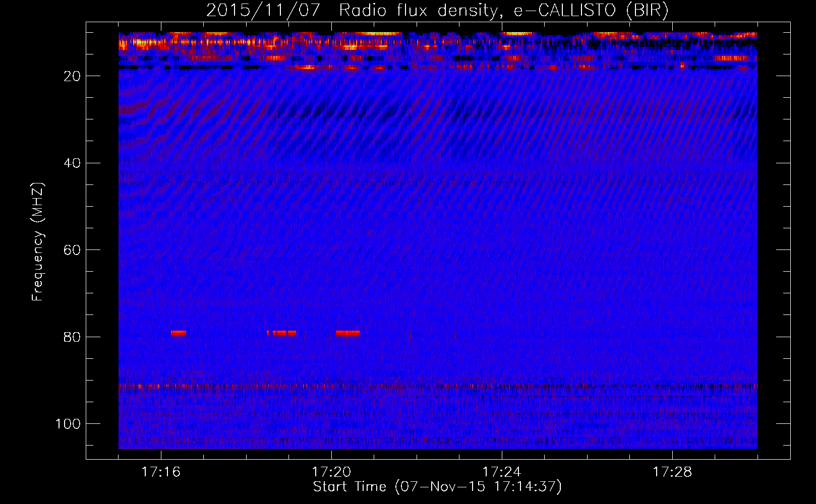Choose the 17:28 time tick label
The width and height of the screenshot is (816, 504).
pyautogui.click(x=672, y=472)
